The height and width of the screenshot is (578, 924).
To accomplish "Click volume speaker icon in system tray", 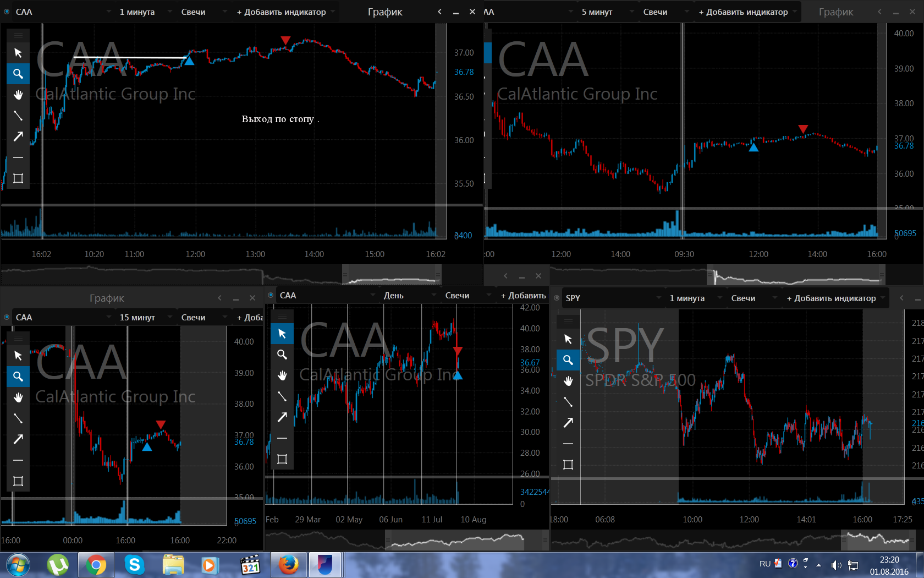I will click(x=836, y=565).
